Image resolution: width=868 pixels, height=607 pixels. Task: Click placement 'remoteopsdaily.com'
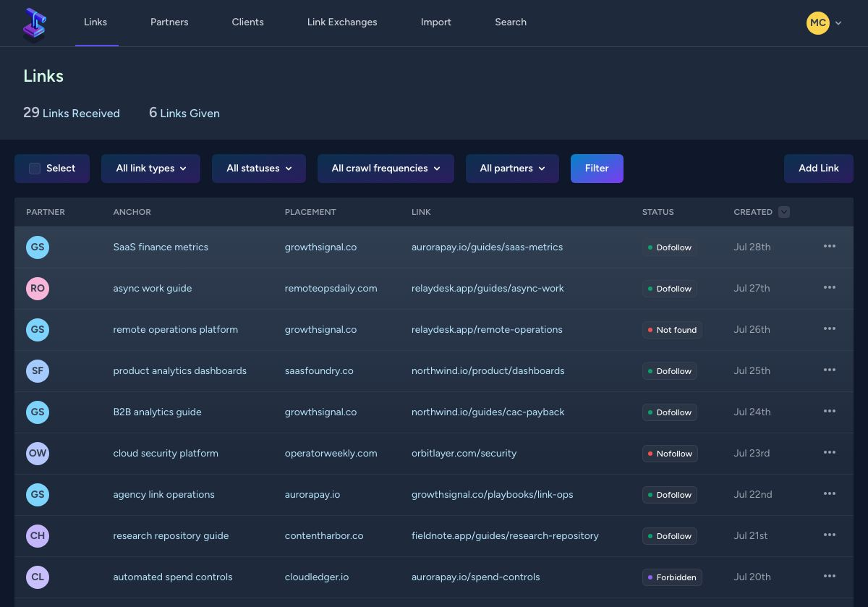[x=331, y=288]
